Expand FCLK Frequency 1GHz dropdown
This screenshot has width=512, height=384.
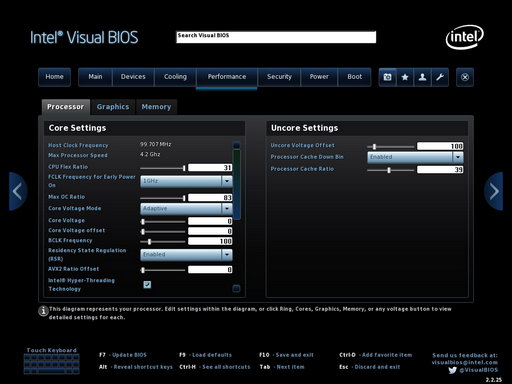(186, 181)
